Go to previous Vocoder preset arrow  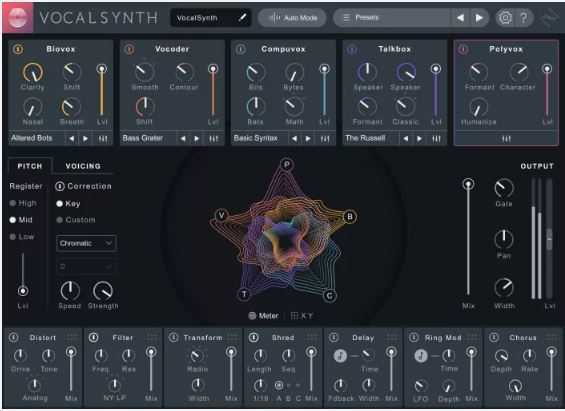pyautogui.click(x=183, y=139)
